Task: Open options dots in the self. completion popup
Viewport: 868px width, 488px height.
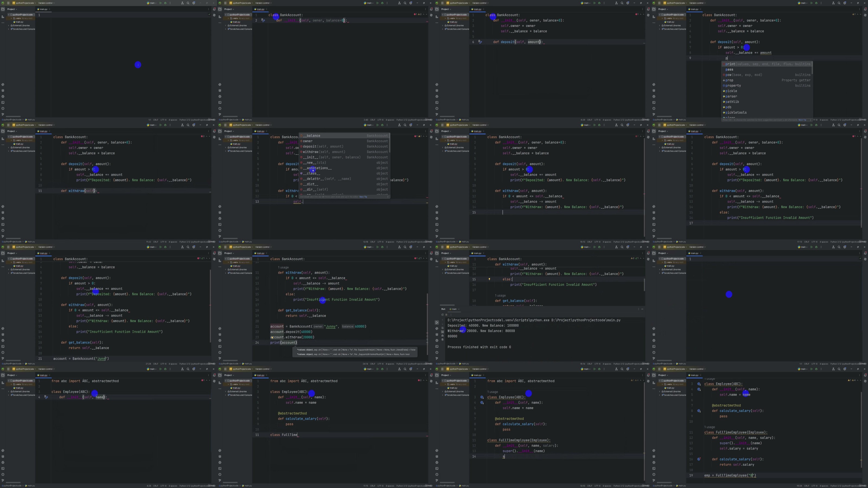Action: (x=388, y=197)
